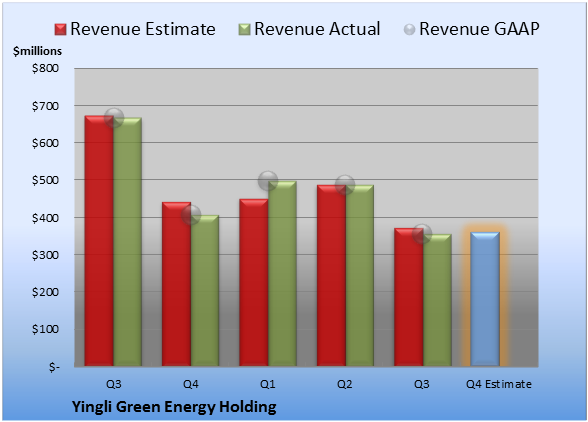Click the '$millions' axis unit label
588x422 pixels.
37,51
